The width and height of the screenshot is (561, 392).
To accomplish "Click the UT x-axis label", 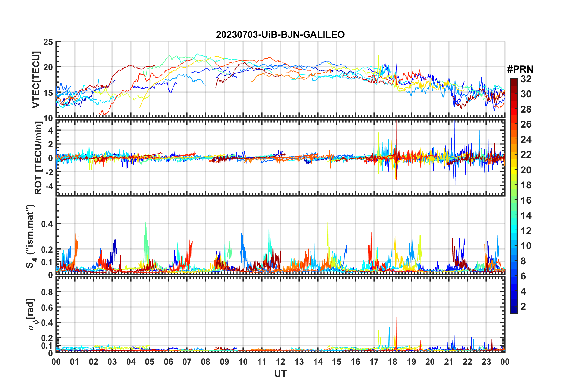I will (x=280, y=374).
